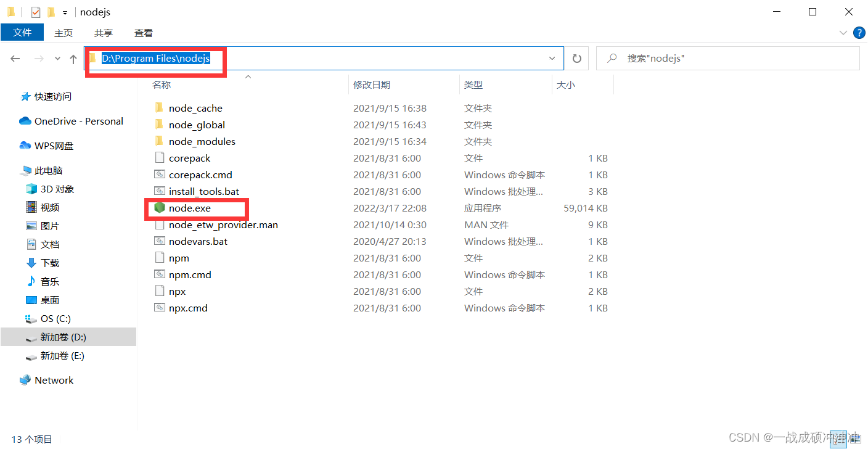This screenshot has width=868, height=449.
Task: Switch to the 查看 ribbon tab
Action: pos(144,33)
